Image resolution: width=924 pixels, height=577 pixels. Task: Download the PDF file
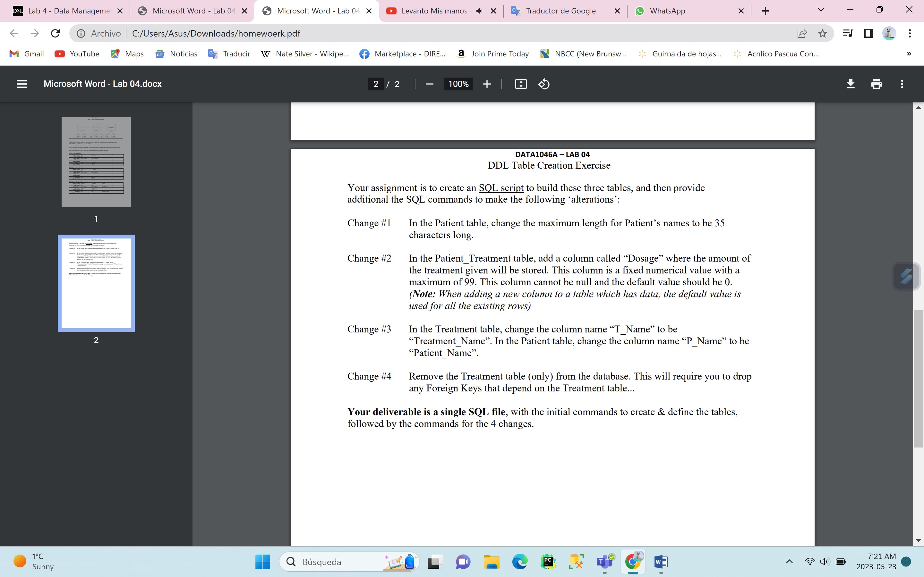click(851, 84)
